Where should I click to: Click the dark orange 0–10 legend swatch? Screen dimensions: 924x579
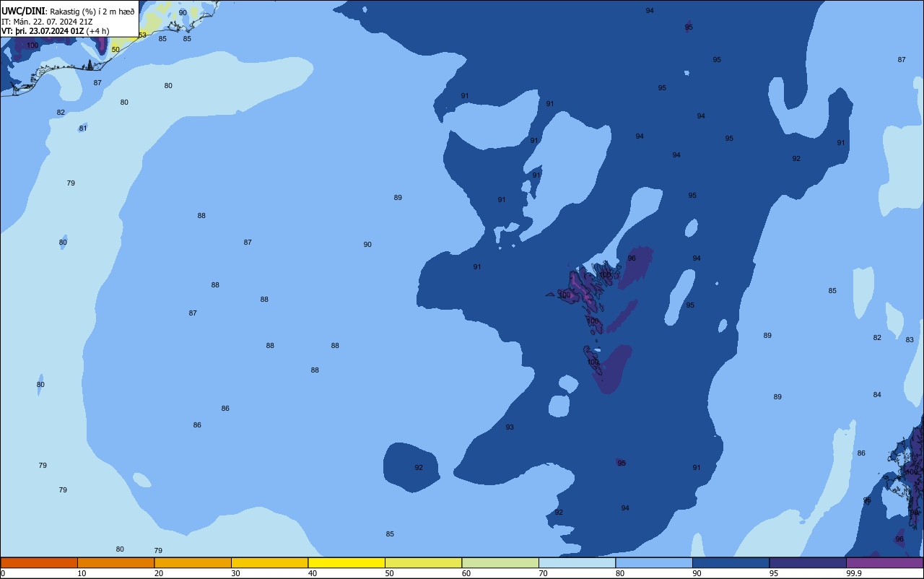coord(39,562)
